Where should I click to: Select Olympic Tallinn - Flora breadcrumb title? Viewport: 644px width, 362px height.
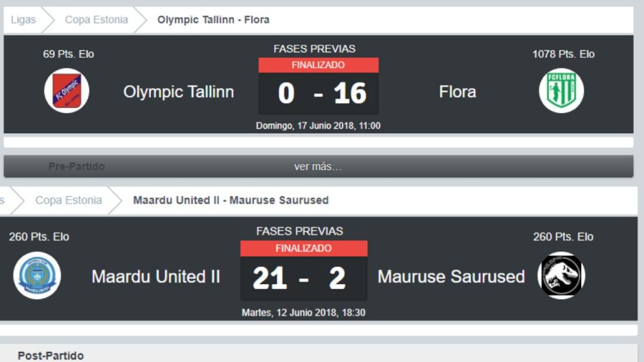point(213,19)
